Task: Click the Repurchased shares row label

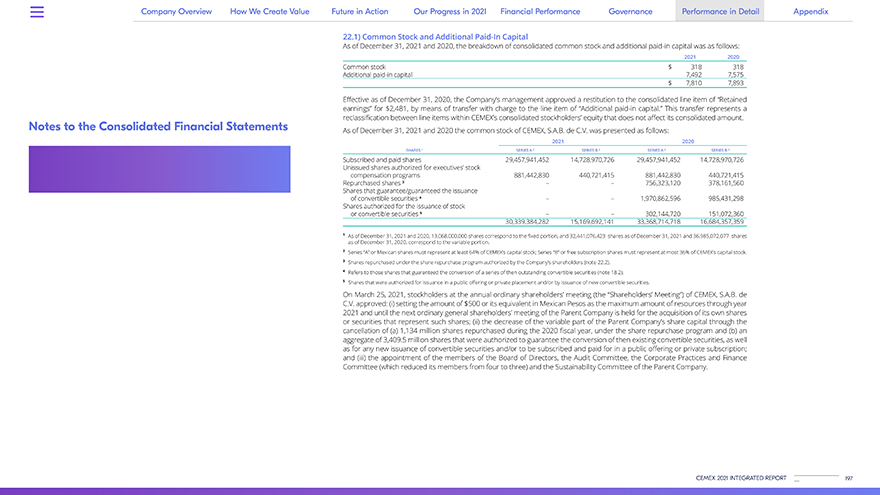Action: [373, 183]
